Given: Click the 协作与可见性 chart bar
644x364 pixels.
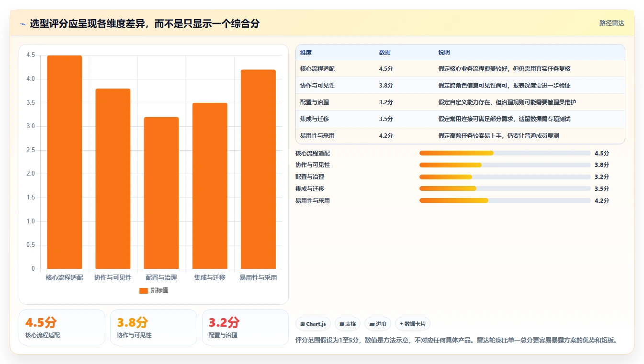Looking at the screenshot, I should pyautogui.click(x=113, y=179).
